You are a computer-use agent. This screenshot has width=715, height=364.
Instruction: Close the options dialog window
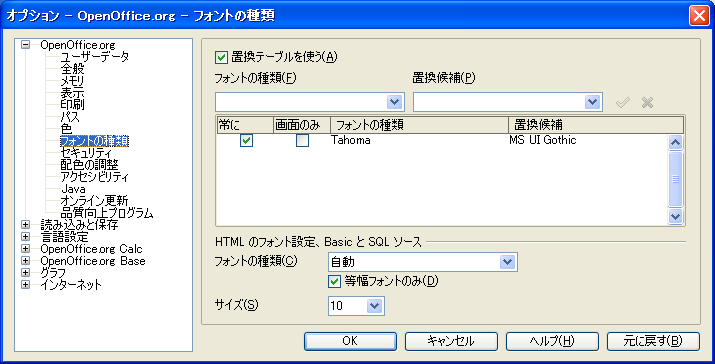(x=699, y=16)
